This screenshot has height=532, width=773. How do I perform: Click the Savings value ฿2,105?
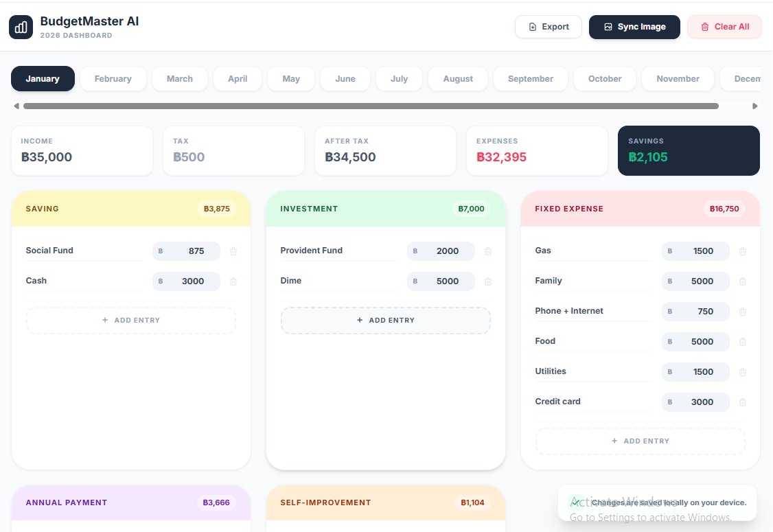648,157
